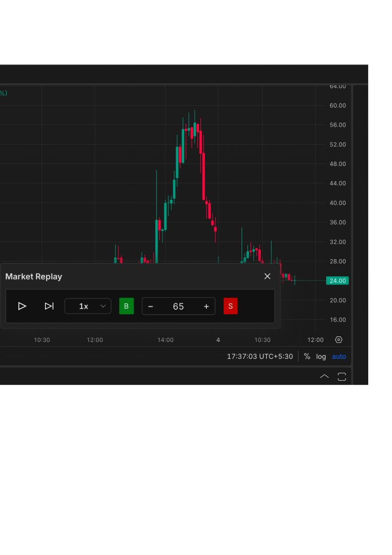This screenshot has width=392, height=555.
Task: Click the 60.00 price axis label
Action: [x=338, y=106]
